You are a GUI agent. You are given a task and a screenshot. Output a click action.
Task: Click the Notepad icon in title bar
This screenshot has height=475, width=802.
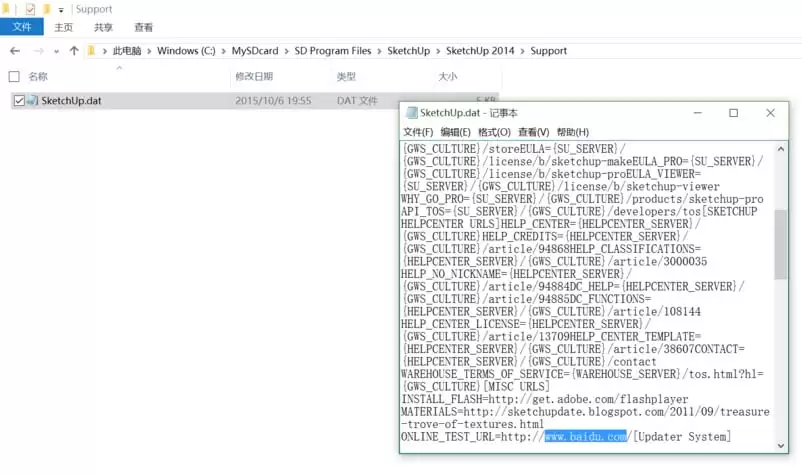point(410,113)
